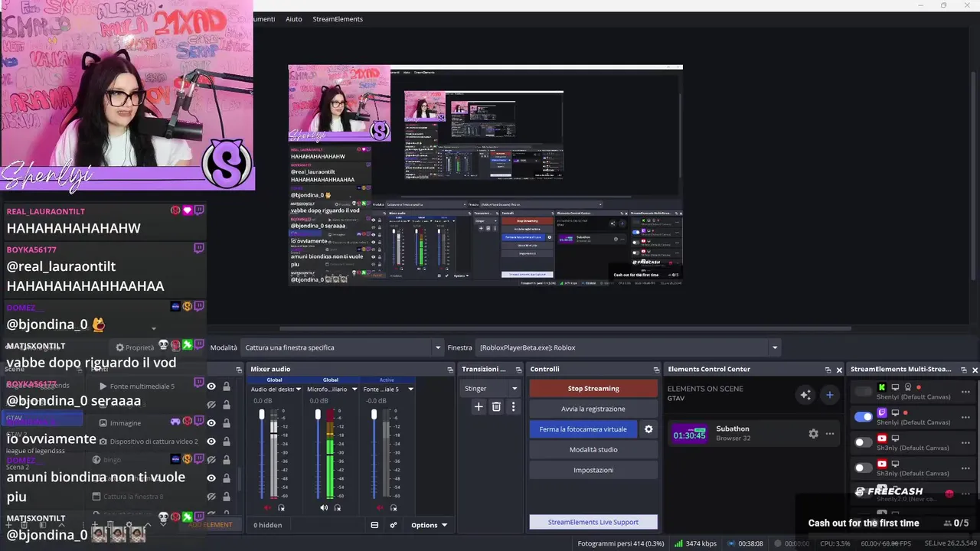Delete the Stinger transition with trash icon
Screen dimensions: 980x551
point(496,407)
